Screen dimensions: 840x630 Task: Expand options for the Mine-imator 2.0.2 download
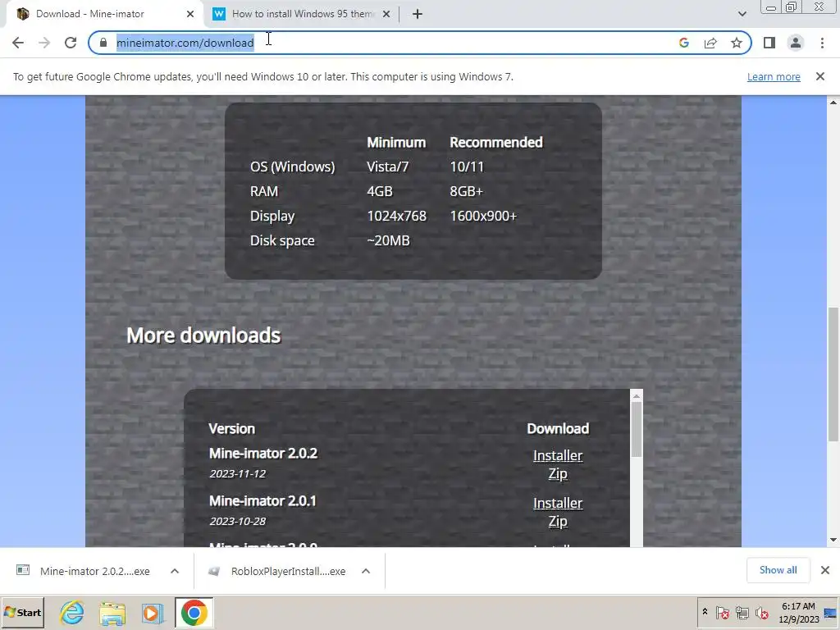tap(174, 571)
